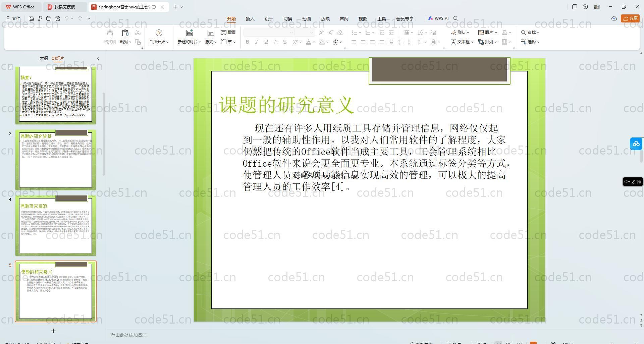Toggle align text left
This screenshot has width=644, height=344.
(354, 42)
